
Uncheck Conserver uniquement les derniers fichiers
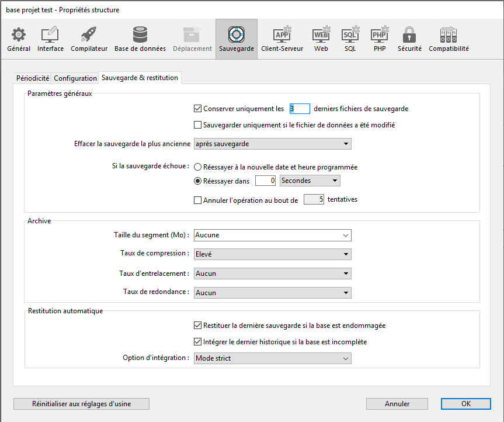[x=197, y=108]
